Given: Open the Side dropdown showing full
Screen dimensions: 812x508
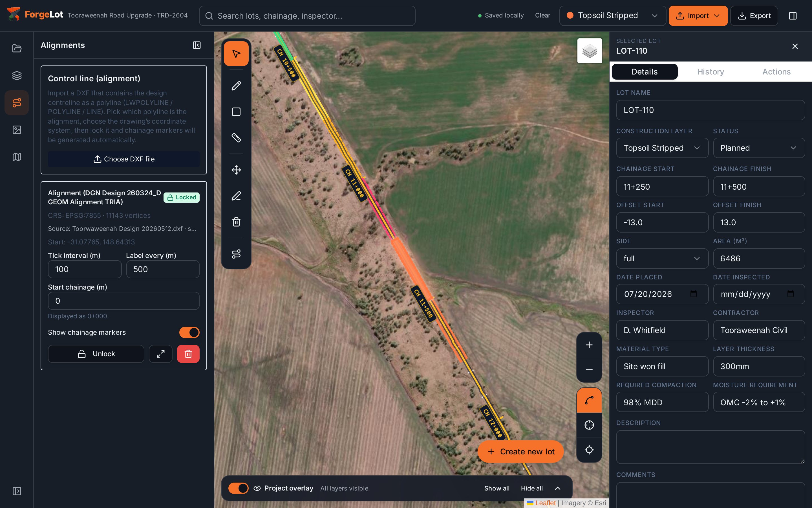Looking at the screenshot, I should pyautogui.click(x=662, y=258).
